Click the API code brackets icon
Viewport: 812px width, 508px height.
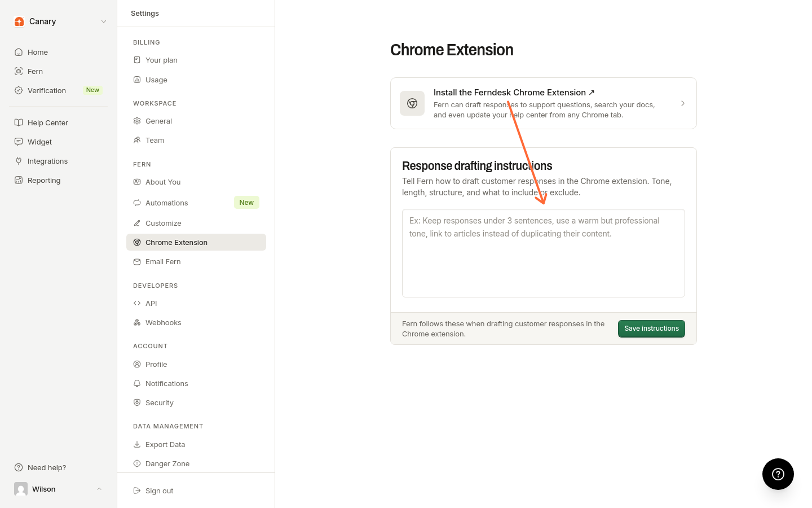point(137,303)
